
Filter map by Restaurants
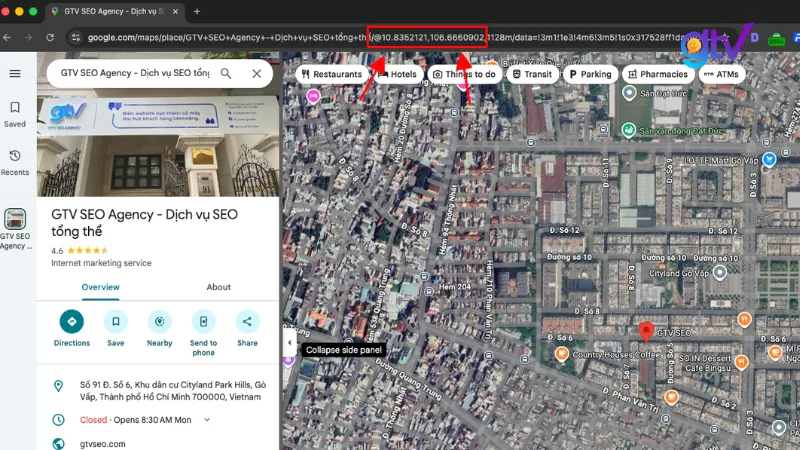[332, 74]
